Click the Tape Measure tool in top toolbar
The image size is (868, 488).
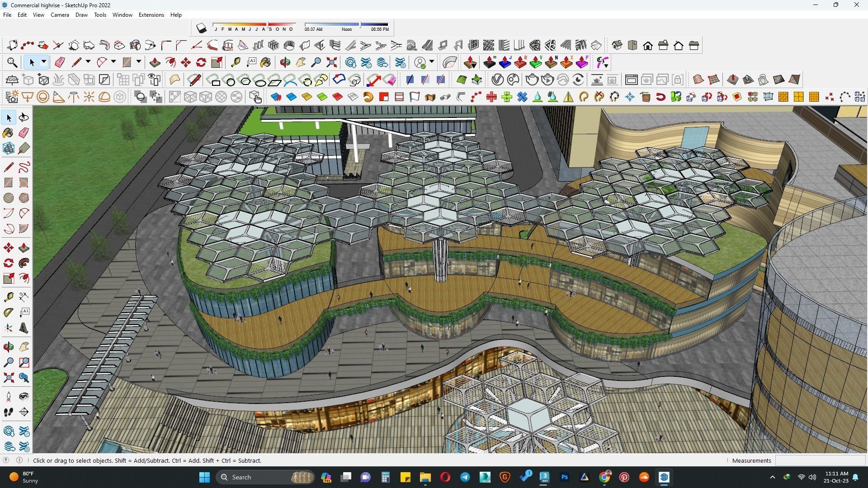pos(236,62)
